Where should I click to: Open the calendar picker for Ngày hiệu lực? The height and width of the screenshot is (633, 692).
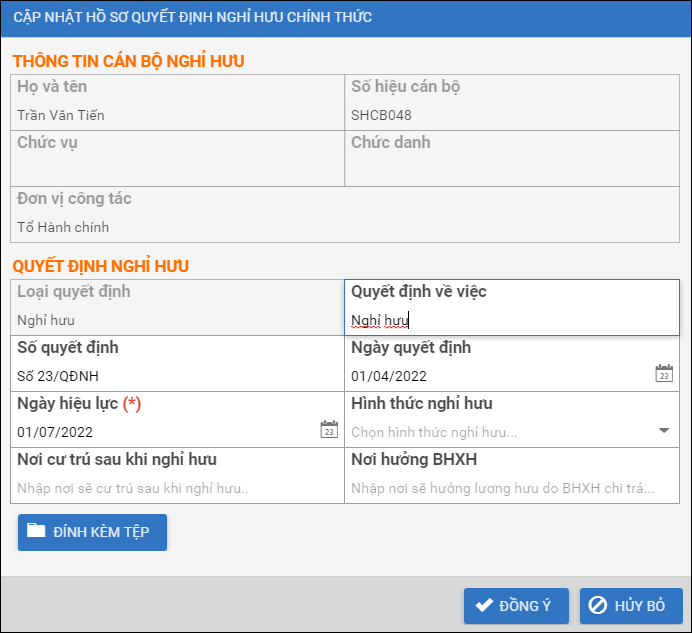[x=329, y=430]
